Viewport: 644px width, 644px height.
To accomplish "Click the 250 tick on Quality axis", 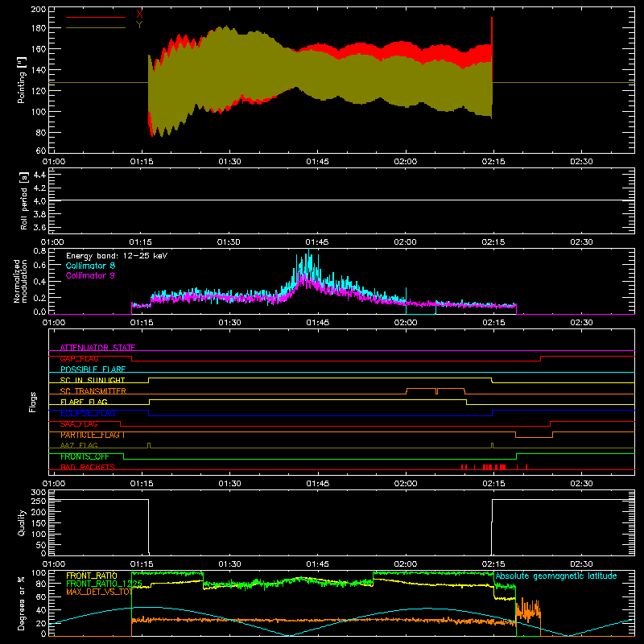I will tap(39, 501).
